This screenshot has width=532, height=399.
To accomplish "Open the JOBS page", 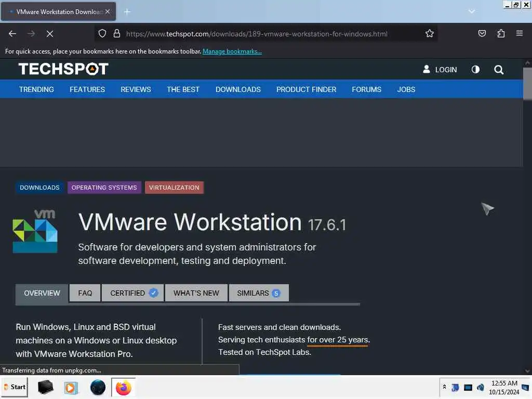I will 406,89.
